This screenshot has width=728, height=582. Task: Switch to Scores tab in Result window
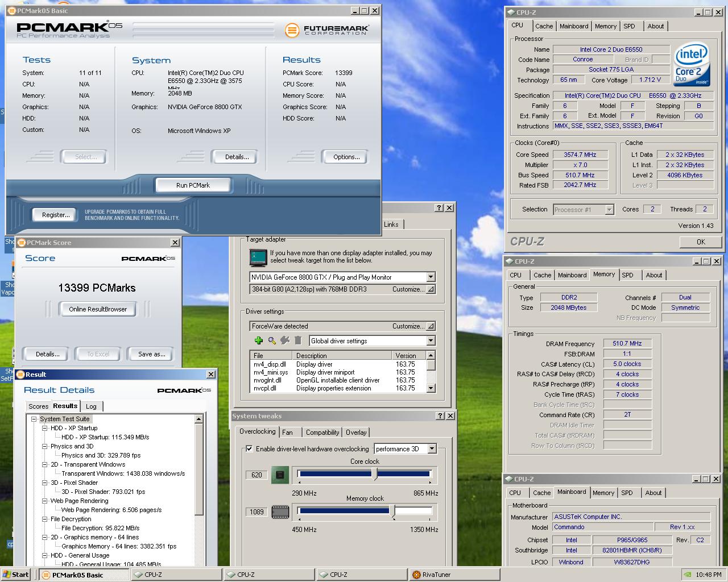pos(39,406)
